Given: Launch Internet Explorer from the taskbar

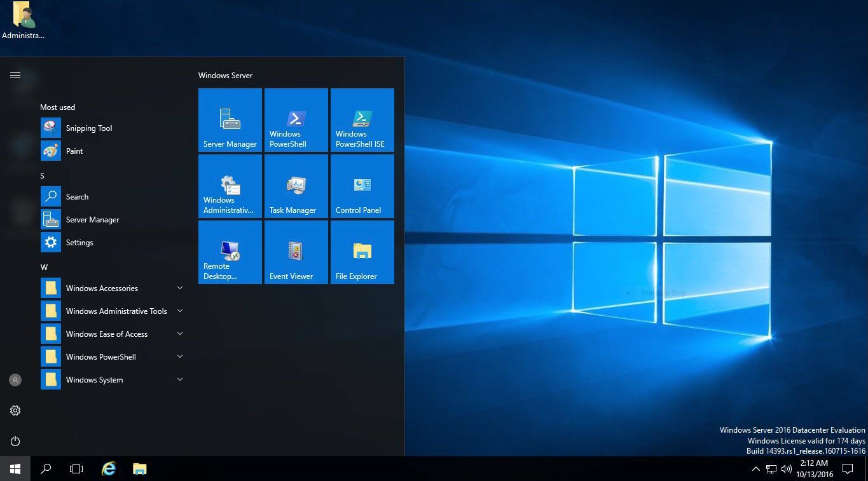Looking at the screenshot, I should pyautogui.click(x=109, y=469).
